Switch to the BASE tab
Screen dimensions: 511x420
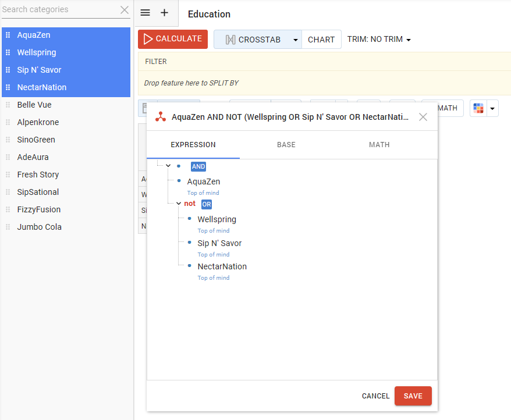(x=286, y=145)
